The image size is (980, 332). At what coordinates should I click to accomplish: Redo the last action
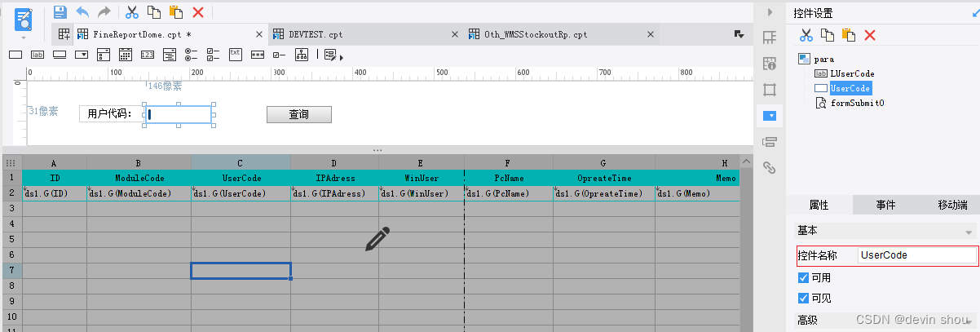(x=104, y=12)
